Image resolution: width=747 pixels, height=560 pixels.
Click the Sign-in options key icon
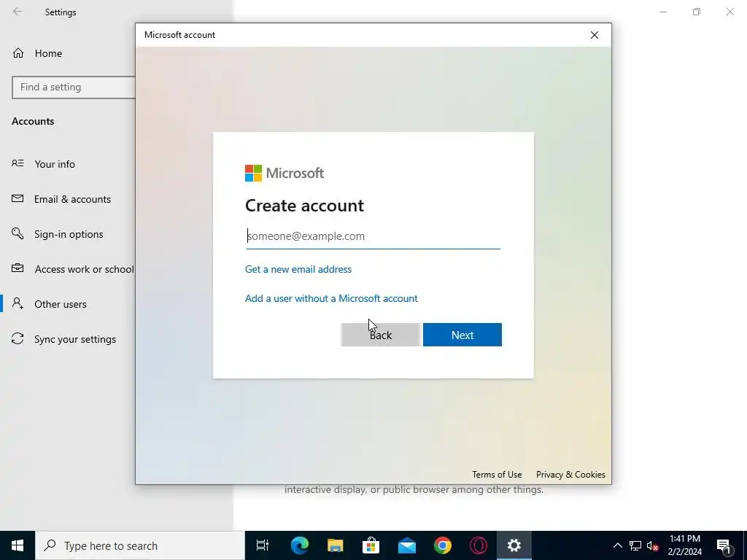[18, 233]
